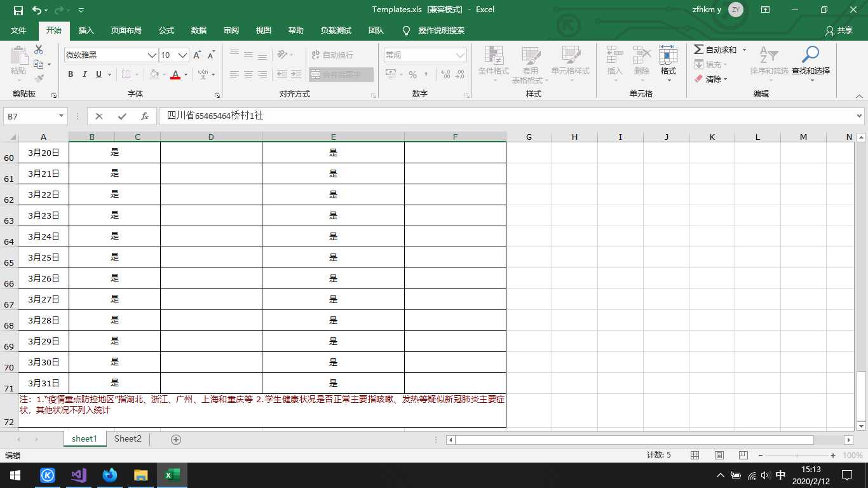The height and width of the screenshot is (488, 868).
Task: Click the middle align icon
Action: [x=248, y=55]
